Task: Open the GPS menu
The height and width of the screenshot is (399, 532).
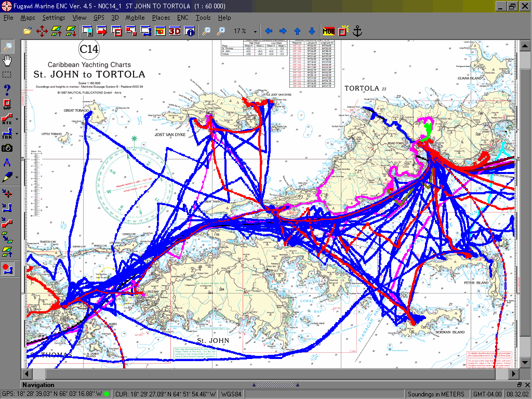Action: tap(99, 18)
